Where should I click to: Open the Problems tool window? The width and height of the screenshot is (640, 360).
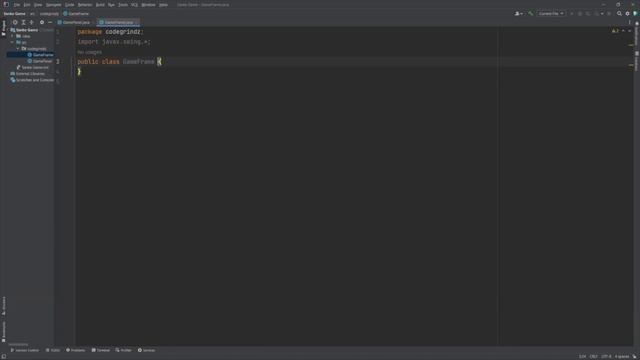76,350
